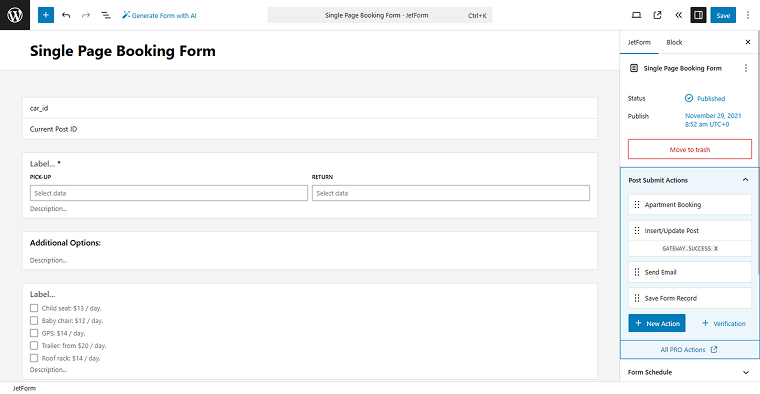Save the form

click(723, 15)
